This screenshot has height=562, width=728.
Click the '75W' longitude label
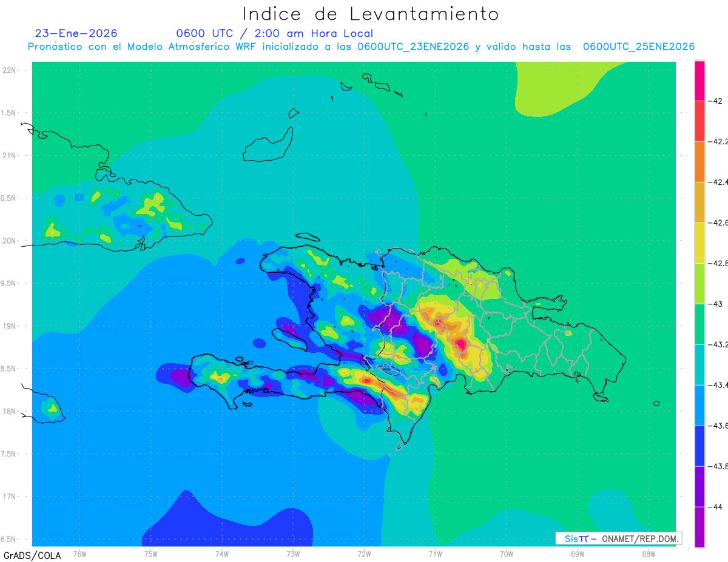150,554
